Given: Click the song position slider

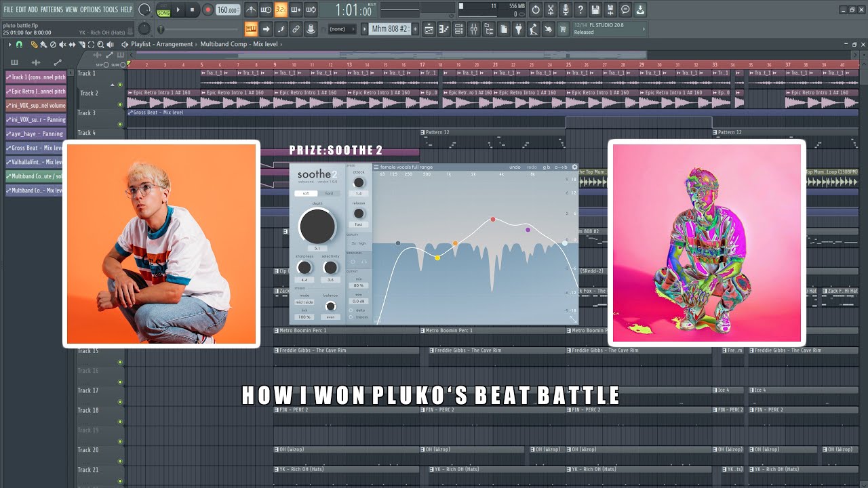Looking at the screenshot, I should click(x=199, y=29).
